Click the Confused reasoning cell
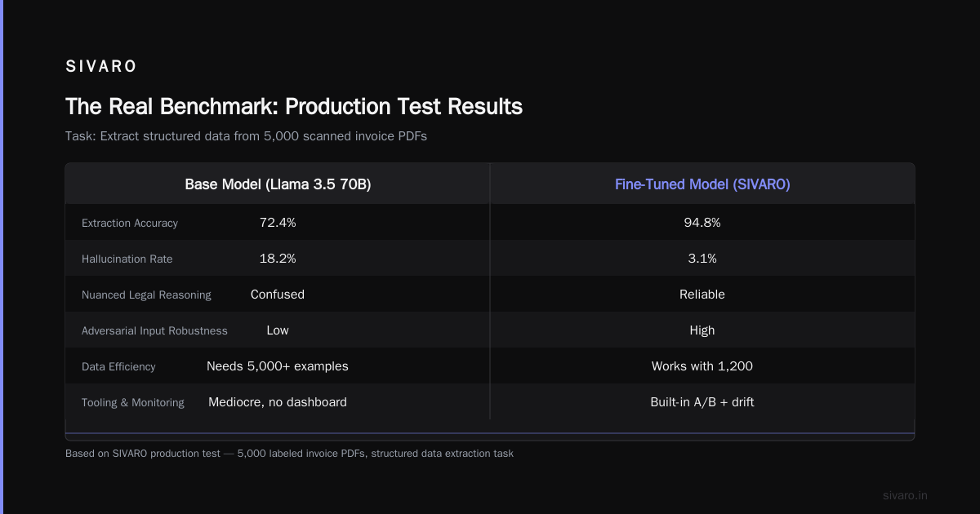The width and height of the screenshot is (980, 514). pos(278,295)
